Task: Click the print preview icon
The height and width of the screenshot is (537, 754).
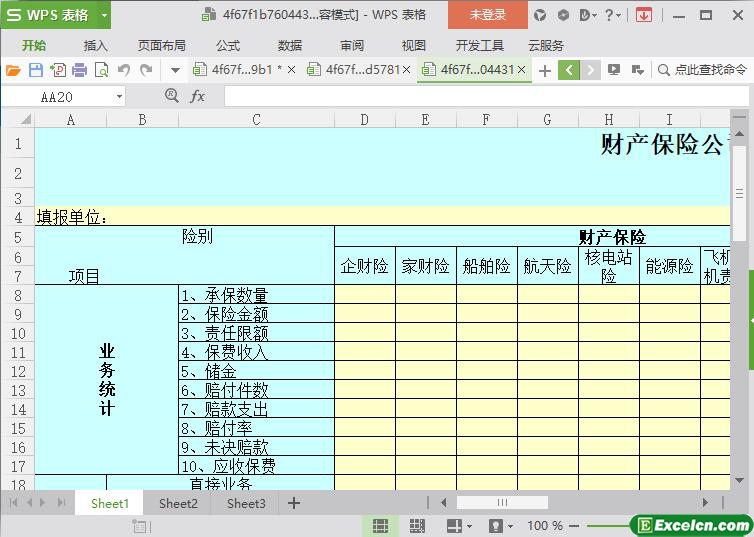Action: [101, 70]
